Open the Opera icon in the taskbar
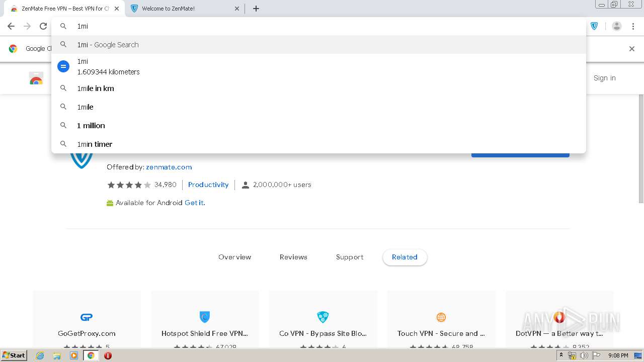644x362 pixels. (x=108, y=355)
